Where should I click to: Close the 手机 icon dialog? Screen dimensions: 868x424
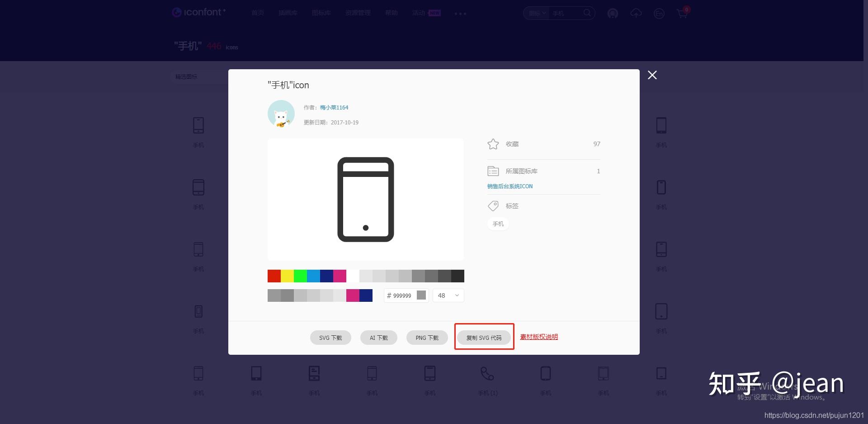pos(652,75)
